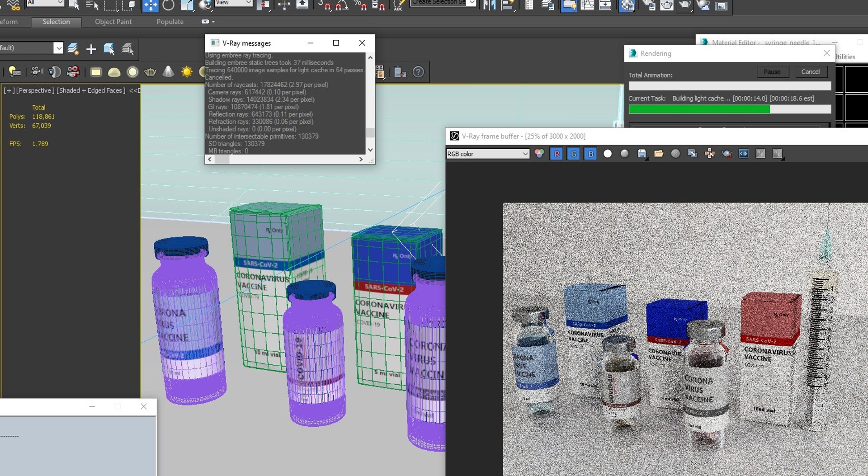This screenshot has height=476, width=868.
Task: Activate the Rotate tool in main toolbar
Action: (x=168, y=5)
